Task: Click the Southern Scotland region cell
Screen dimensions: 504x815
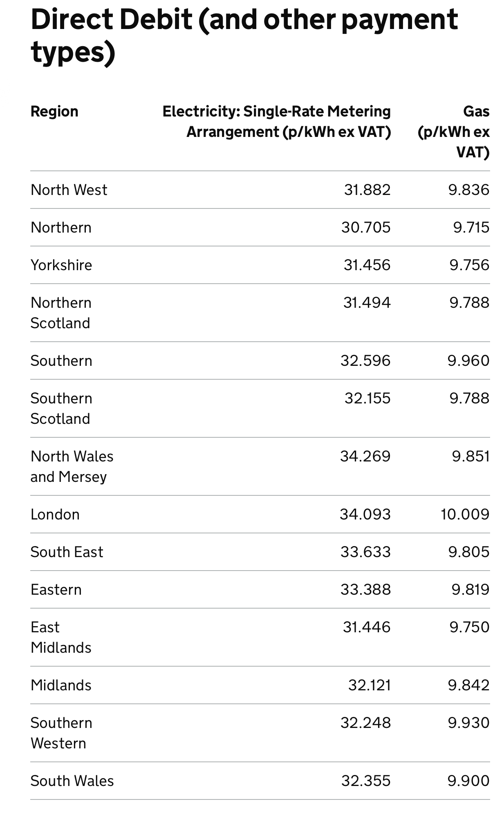Action: click(x=61, y=409)
